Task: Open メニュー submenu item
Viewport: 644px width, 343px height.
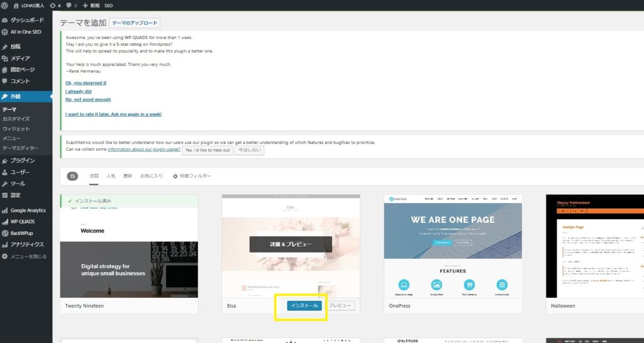Action: (11, 138)
